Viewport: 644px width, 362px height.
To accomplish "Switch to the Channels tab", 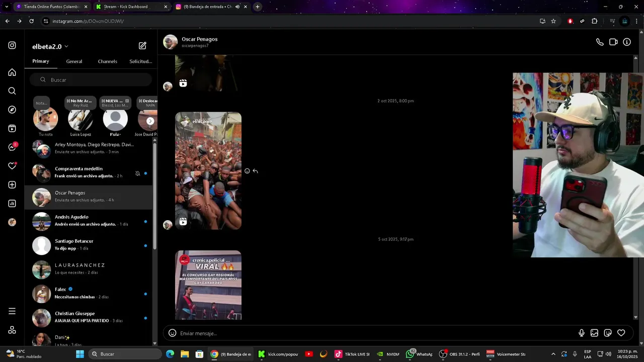I will pos(108,61).
